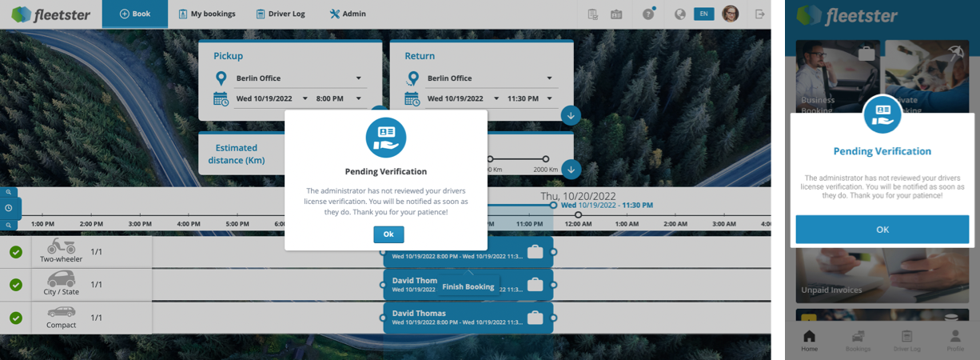Click the ID card icon in desktop dialog

click(x=386, y=138)
